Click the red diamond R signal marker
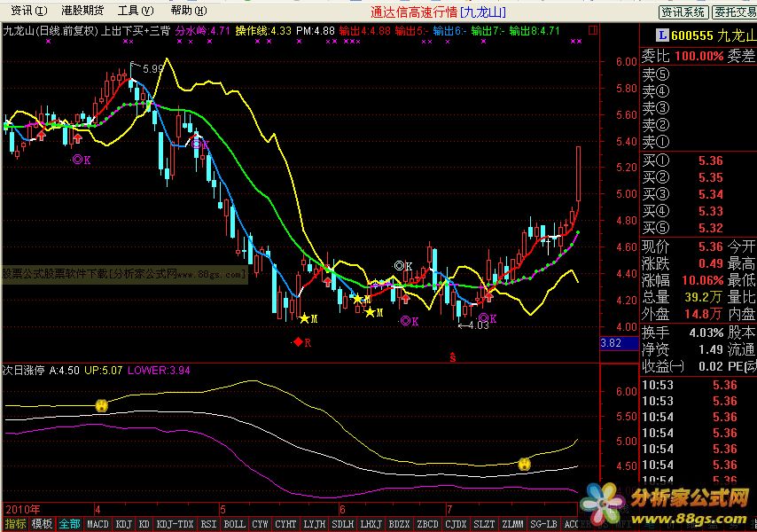This screenshot has width=757, height=532. (302, 342)
